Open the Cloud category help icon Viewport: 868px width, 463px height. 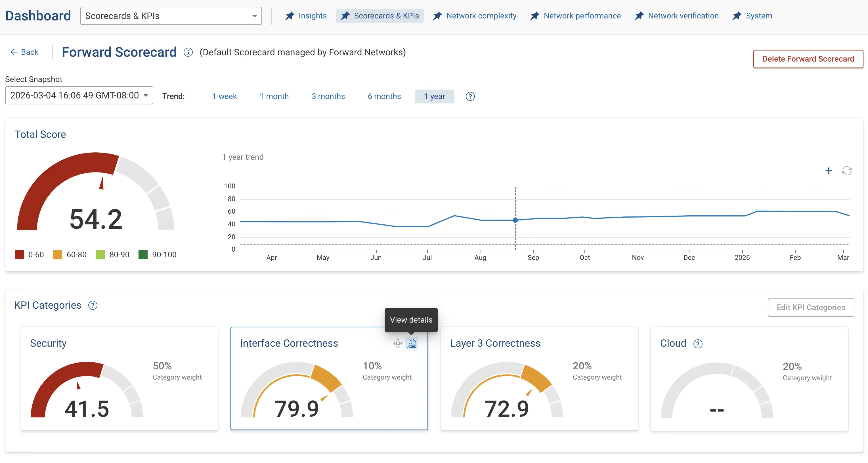pyautogui.click(x=698, y=344)
